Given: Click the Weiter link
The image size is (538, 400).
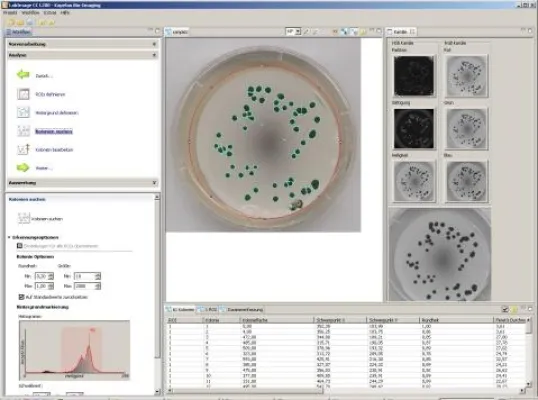Looking at the screenshot, I should pyautogui.click(x=44, y=168).
